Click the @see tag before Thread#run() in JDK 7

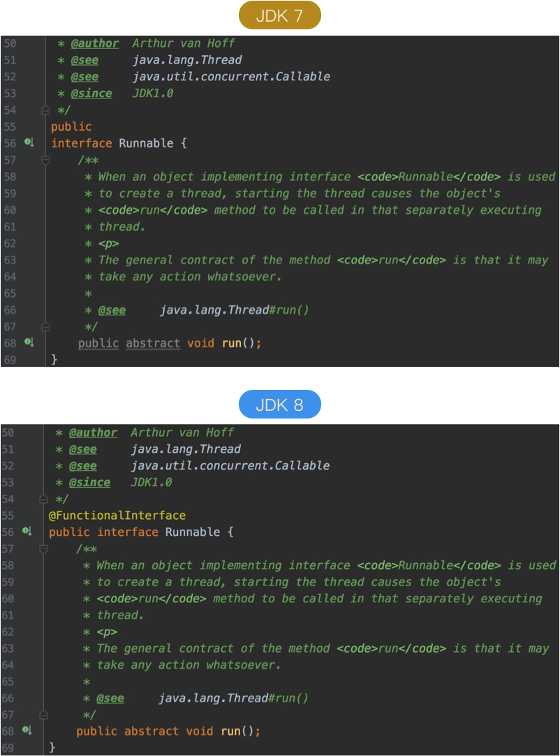[112, 310]
